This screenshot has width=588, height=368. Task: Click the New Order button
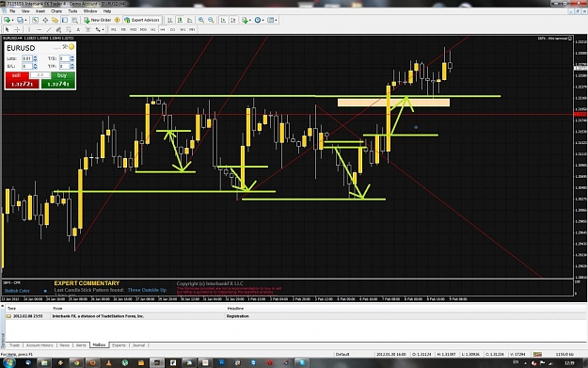(x=98, y=20)
